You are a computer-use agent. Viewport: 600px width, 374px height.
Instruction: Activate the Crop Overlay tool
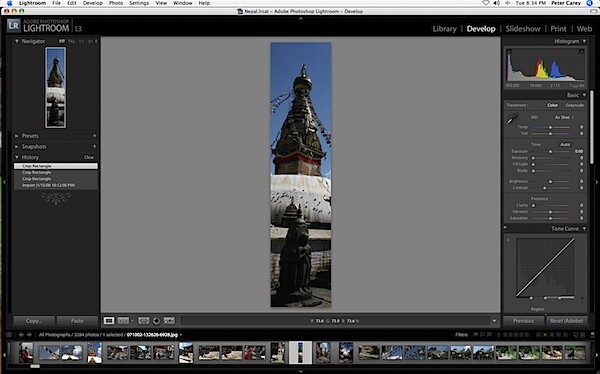pyautogui.click(x=143, y=320)
